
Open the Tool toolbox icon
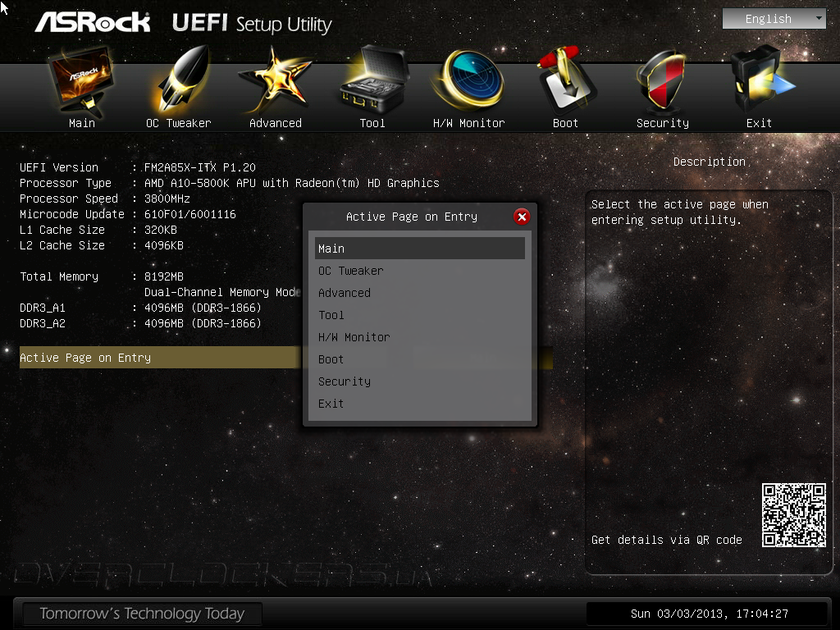pyautogui.click(x=373, y=80)
